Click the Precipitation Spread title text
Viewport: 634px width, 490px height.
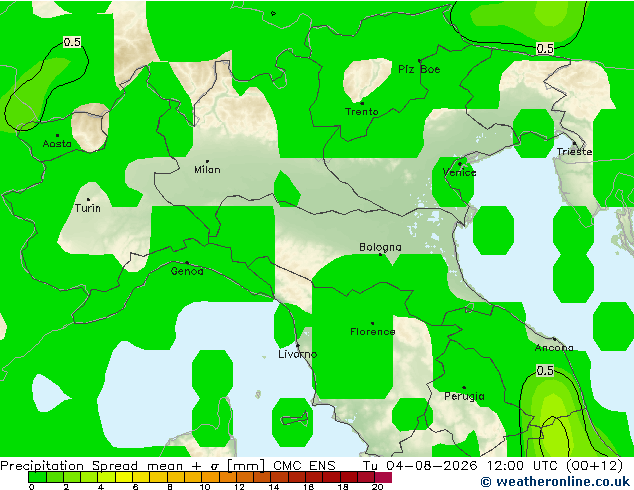click(69, 466)
